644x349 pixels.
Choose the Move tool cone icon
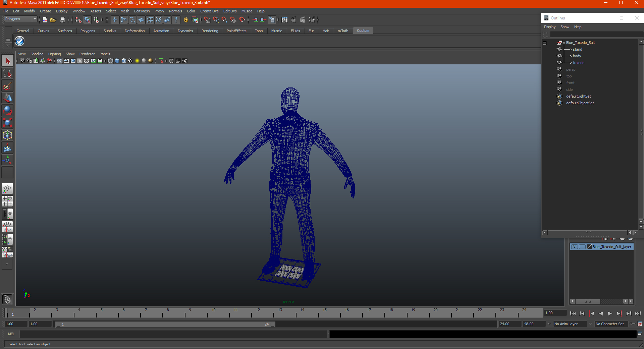(x=7, y=98)
